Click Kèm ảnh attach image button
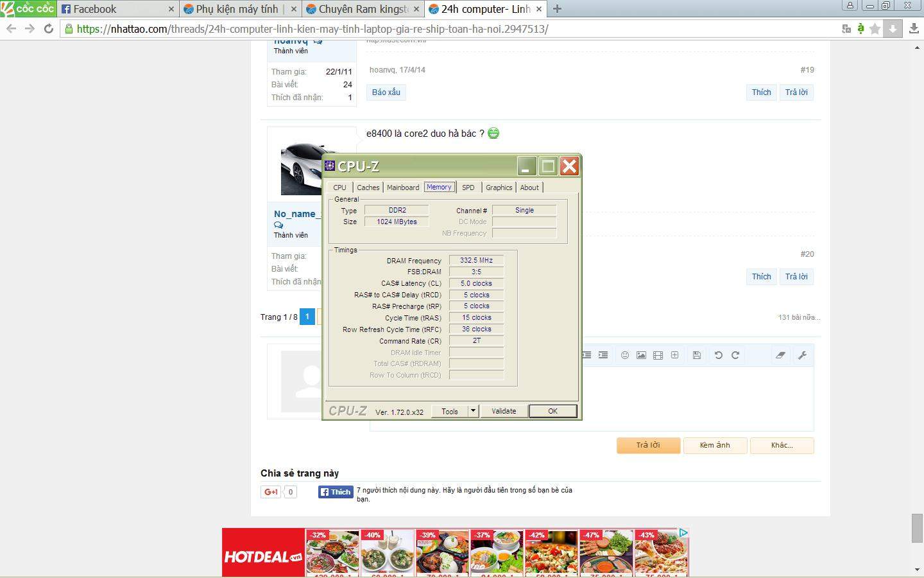The height and width of the screenshot is (578, 924). pyautogui.click(x=715, y=446)
